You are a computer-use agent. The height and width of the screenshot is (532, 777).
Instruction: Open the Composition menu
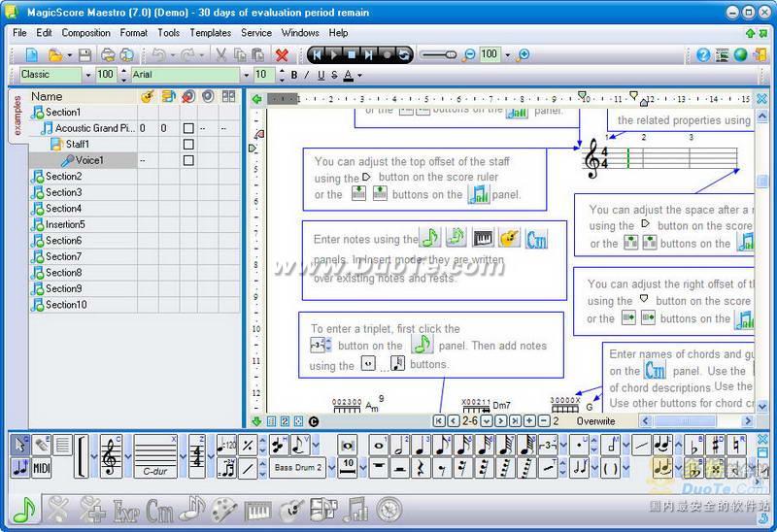click(x=85, y=33)
